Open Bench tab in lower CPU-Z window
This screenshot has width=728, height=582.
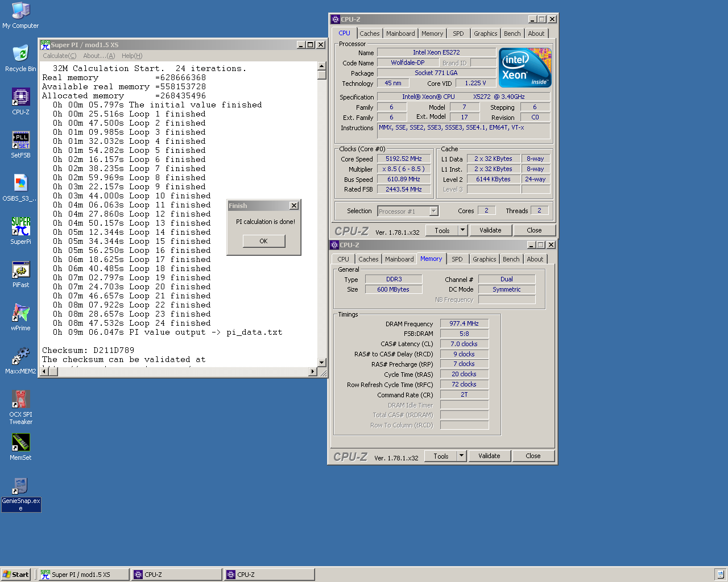click(x=511, y=259)
